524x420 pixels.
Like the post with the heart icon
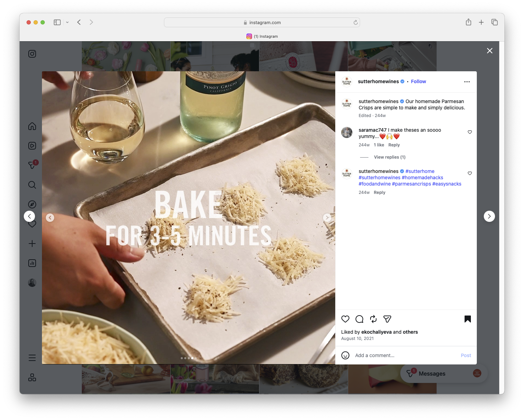pyautogui.click(x=345, y=319)
